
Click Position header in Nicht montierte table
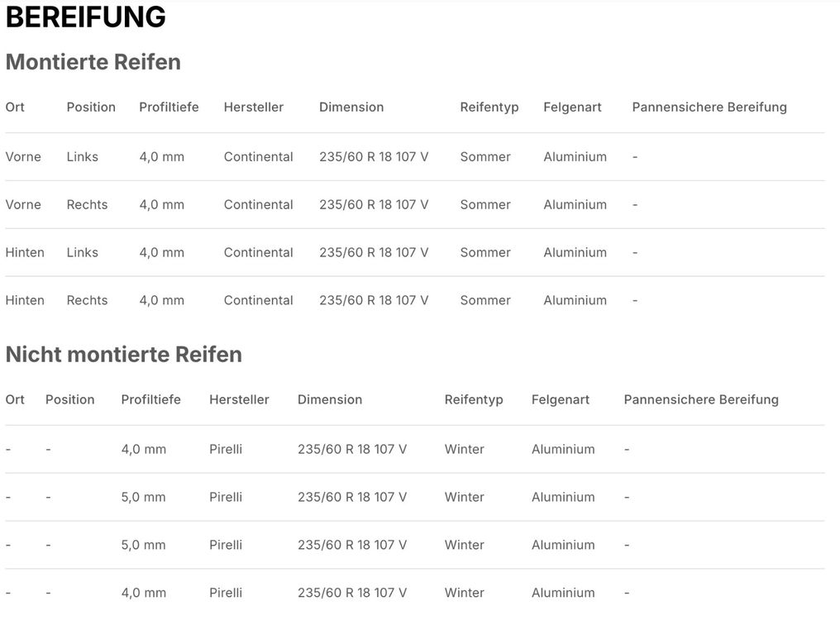click(x=70, y=400)
